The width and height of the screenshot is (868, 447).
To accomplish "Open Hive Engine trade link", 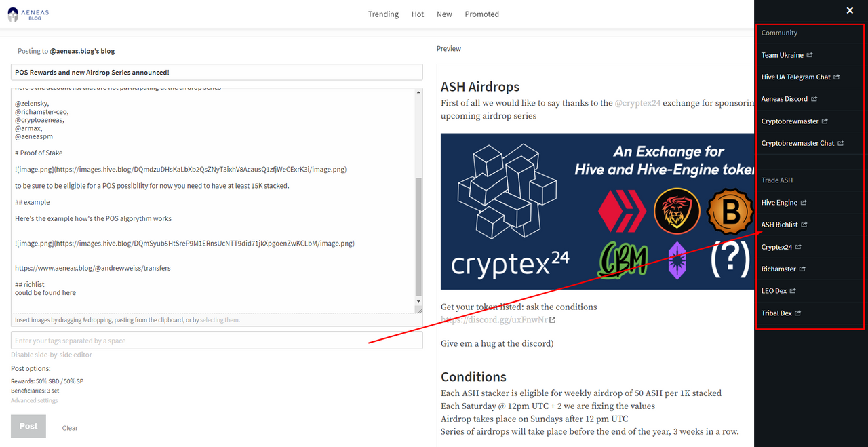I will (779, 202).
